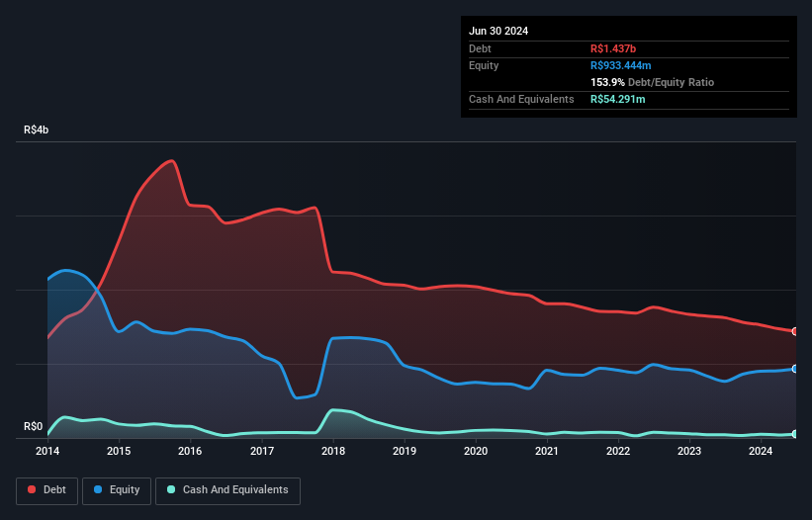Click the R$1.437b debt value
This screenshot has height=520, width=812.
point(613,48)
